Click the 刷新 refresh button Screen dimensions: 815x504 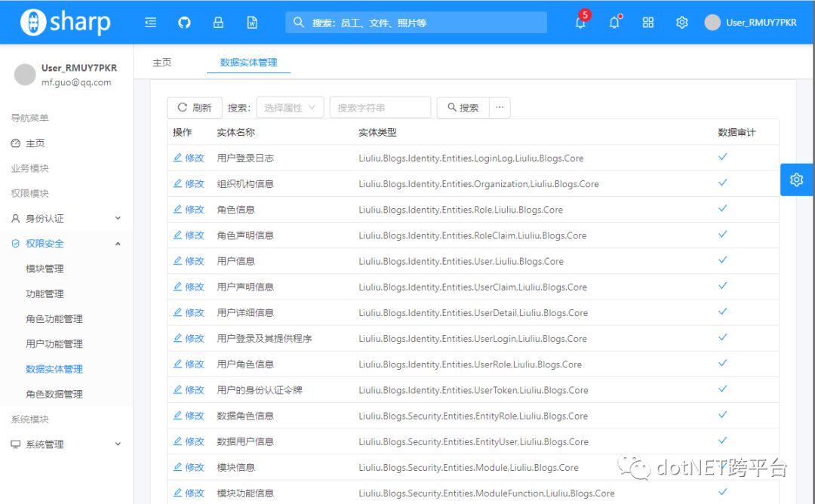(x=195, y=108)
